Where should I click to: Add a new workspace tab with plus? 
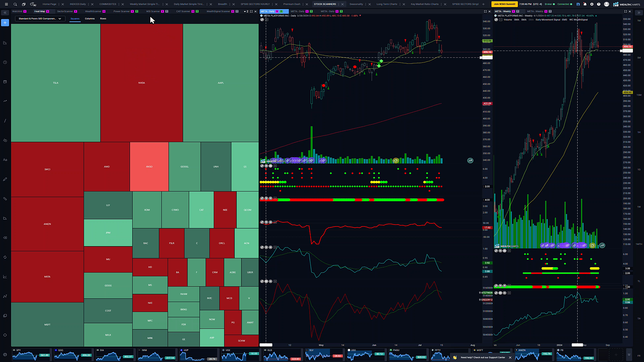(x=483, y=4)
